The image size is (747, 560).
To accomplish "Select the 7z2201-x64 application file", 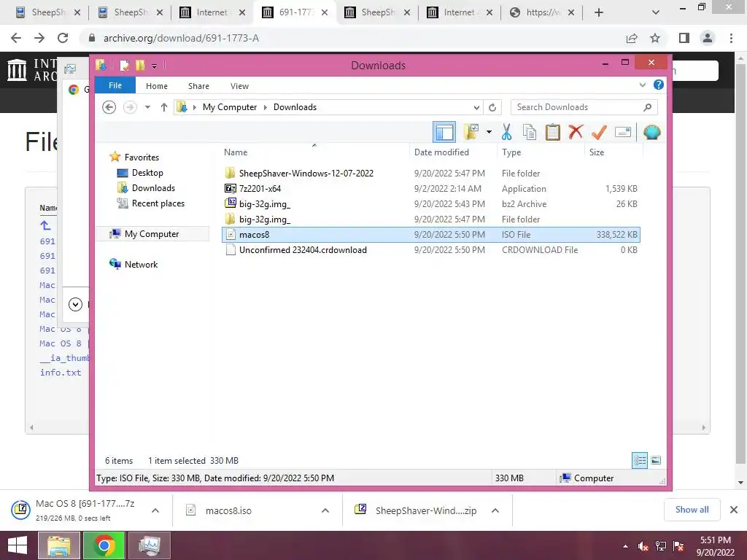I will pos(430,189).
